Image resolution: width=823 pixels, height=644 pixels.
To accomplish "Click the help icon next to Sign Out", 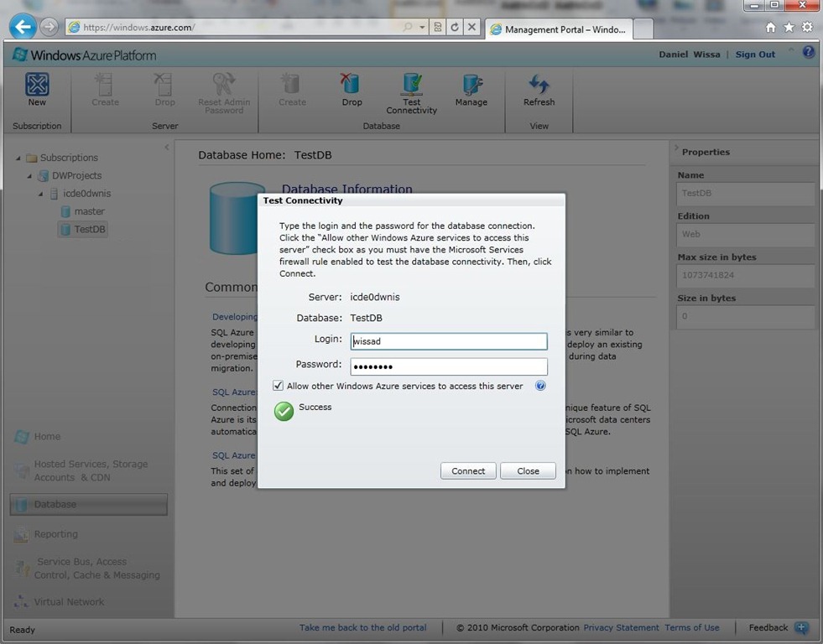I will [808, 52].
